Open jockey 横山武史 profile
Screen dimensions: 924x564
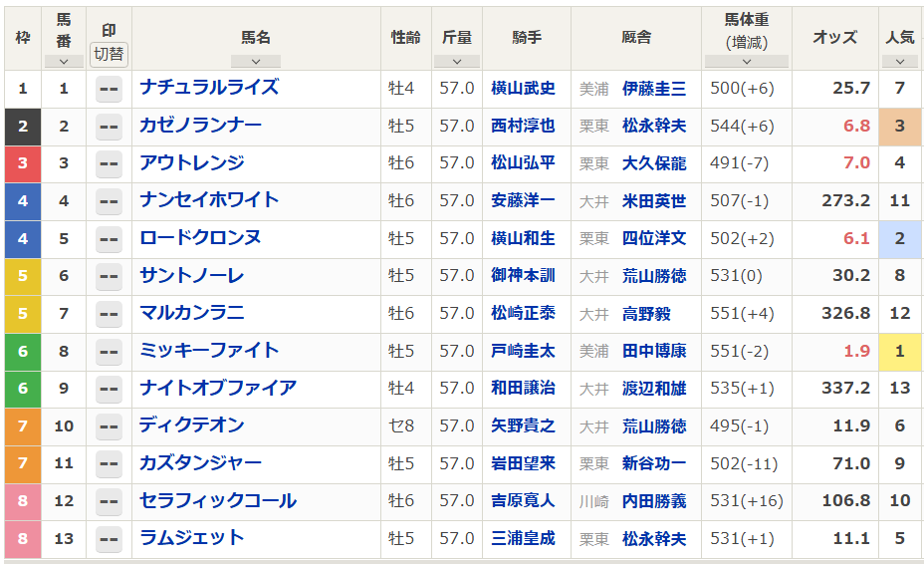(x=524, y=89)
